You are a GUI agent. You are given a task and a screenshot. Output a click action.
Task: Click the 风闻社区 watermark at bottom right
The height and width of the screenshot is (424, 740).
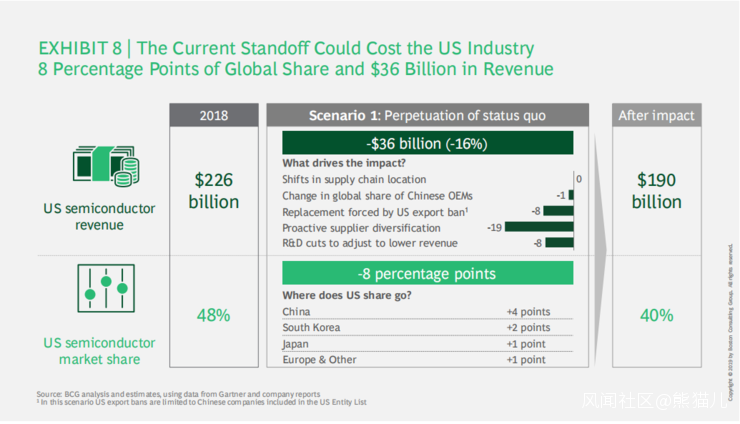[x=654, y=401]
